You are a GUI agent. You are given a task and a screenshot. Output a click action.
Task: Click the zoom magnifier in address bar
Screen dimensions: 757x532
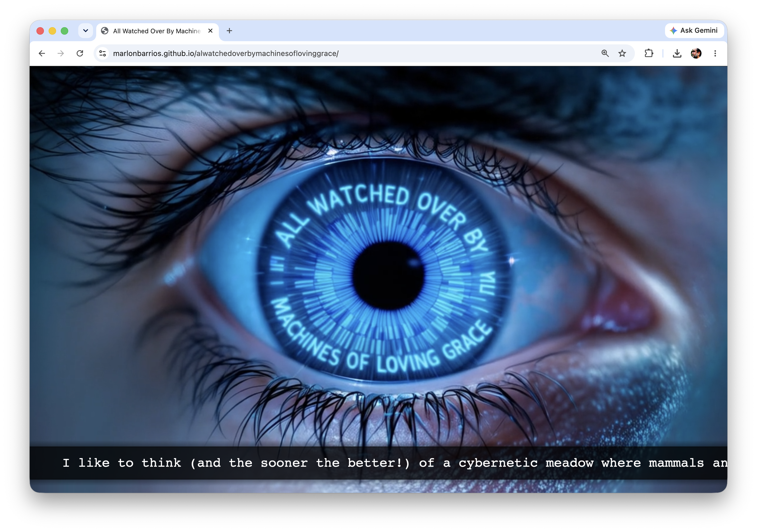point(605,53)
